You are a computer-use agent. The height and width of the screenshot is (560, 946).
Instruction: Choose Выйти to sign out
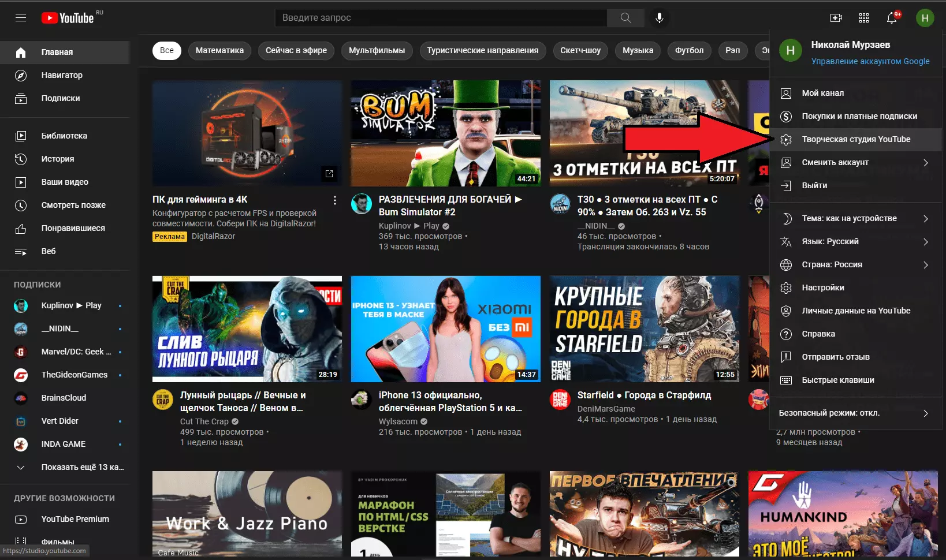(856, 185)
